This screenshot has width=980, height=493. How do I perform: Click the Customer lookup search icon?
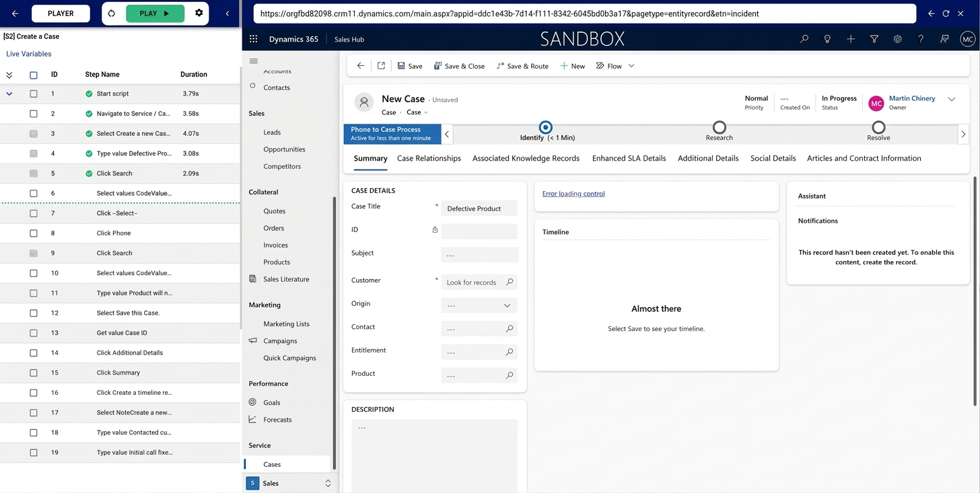pos(510,282)
